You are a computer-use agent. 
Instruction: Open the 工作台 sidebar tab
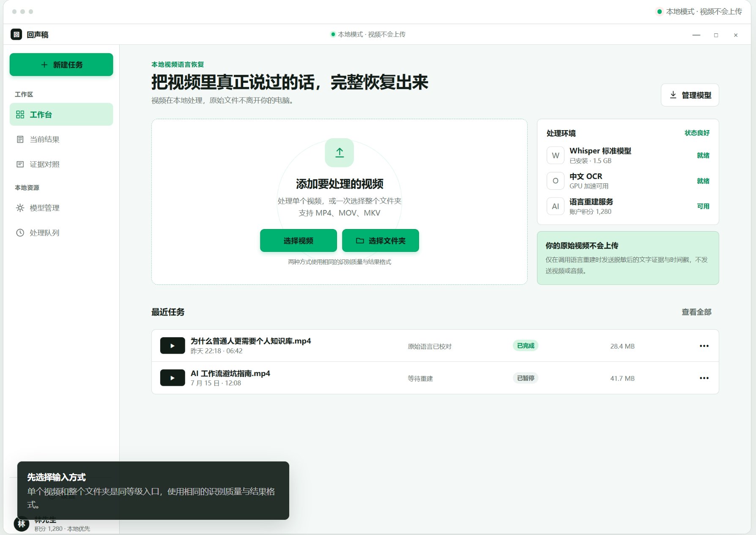61,115
